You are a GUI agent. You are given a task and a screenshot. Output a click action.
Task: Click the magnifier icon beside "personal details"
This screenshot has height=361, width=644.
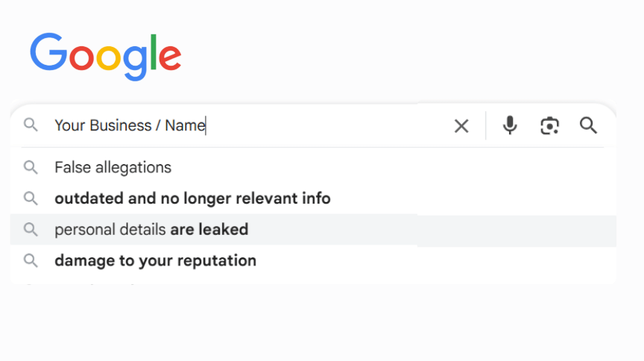point(31,230)
